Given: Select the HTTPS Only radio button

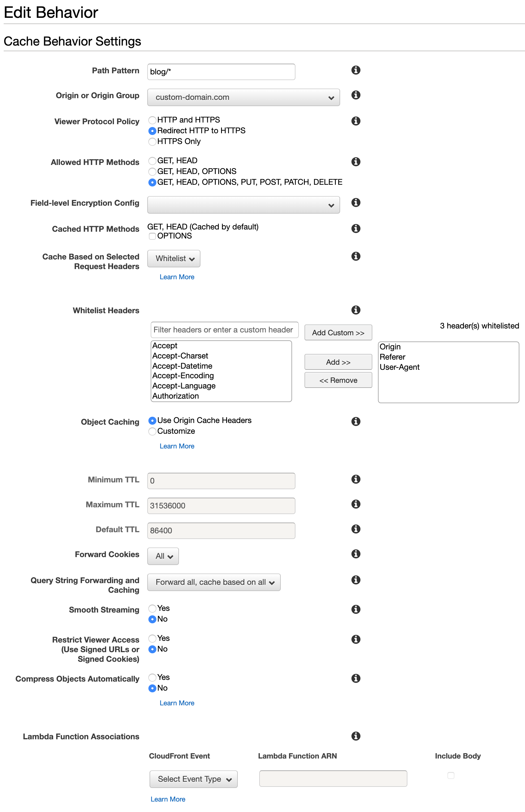Looking at the screenshot, I should (x=152, y=141).
